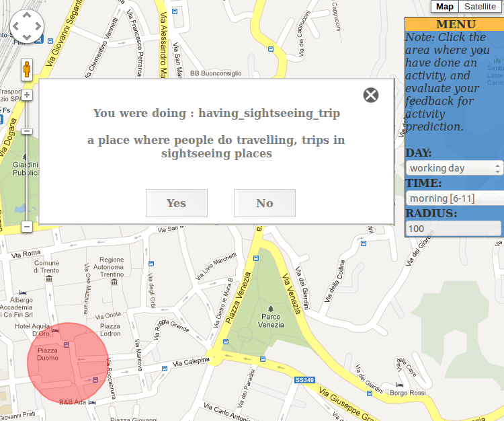Pan the map left arrow

15,26
